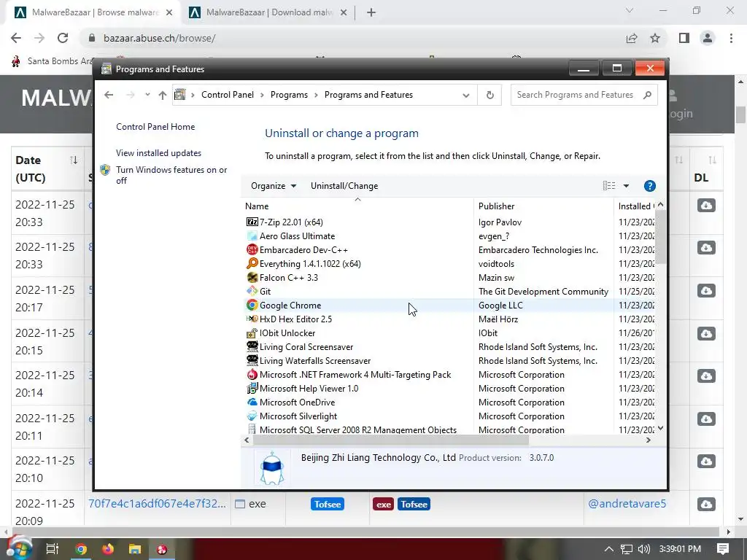The height and width of the screenshot is (560, 747).
Task: Click the taskbar clock 3:39:01 PM
Action: [680, 549]
